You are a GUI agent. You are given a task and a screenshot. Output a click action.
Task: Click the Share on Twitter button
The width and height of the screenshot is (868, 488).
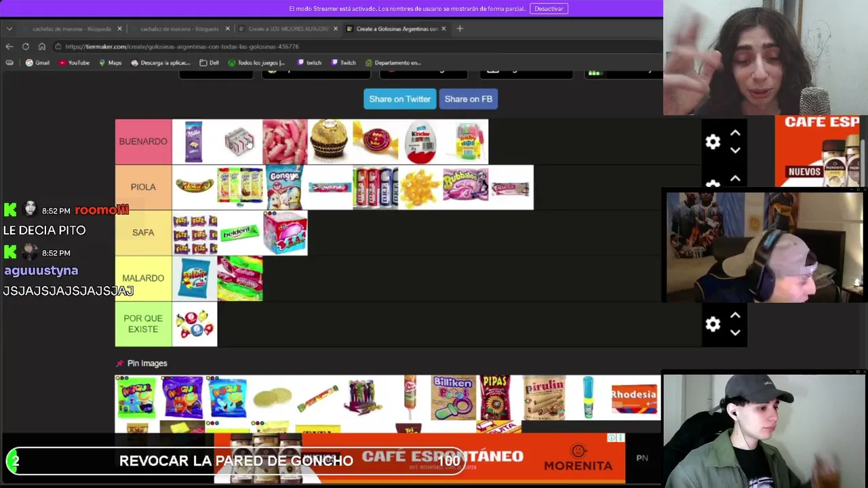[x=400, y=99]
